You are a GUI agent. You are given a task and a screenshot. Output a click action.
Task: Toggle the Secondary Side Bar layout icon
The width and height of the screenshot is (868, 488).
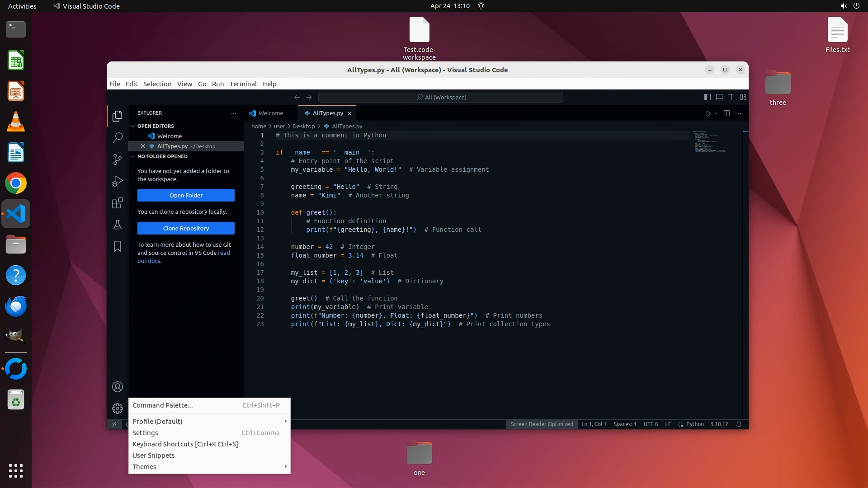pos(731,97)
